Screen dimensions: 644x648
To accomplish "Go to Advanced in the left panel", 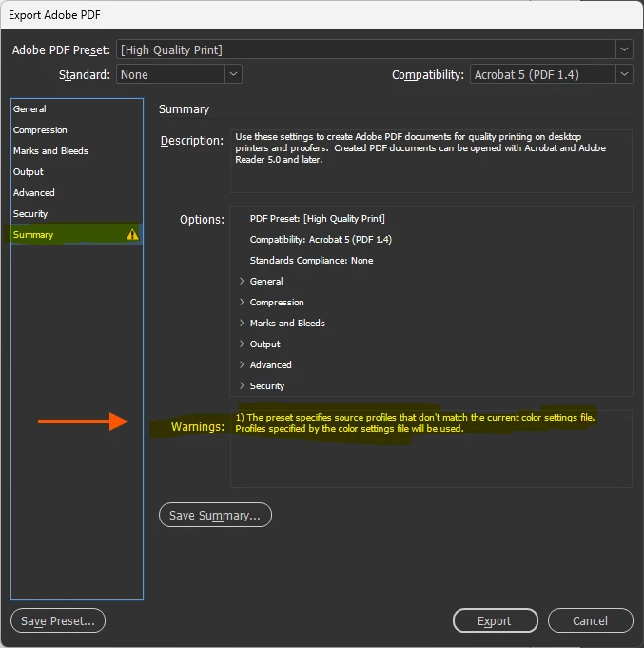I will click(x=77, y=192).
